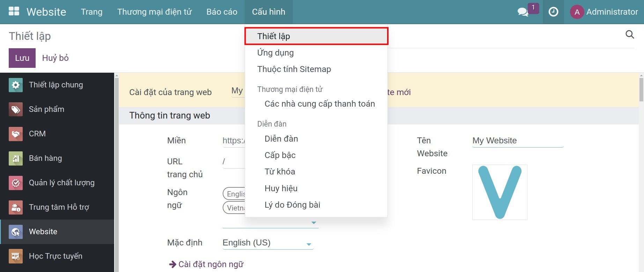Follow the Cài đặt ngôn ngữ link

coord(210,264)
